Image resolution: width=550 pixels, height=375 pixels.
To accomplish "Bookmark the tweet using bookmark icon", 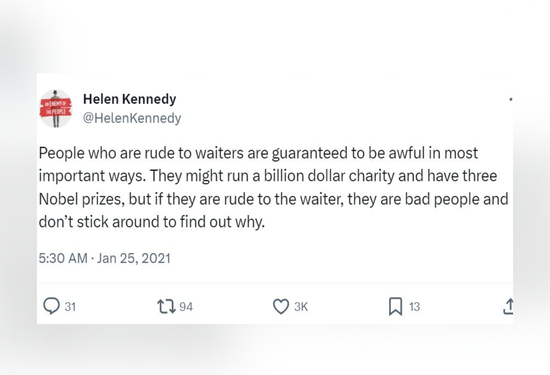I will coord(396,307).
